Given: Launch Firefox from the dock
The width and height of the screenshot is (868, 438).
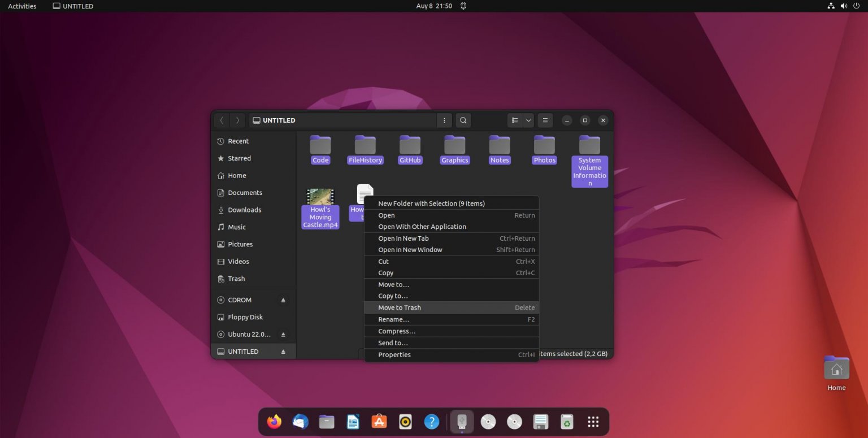Looking at the screenshot, I should 274,421.
